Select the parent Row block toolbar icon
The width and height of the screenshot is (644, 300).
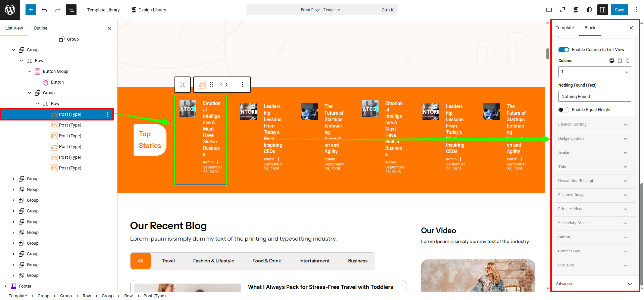tap(183, 85)
